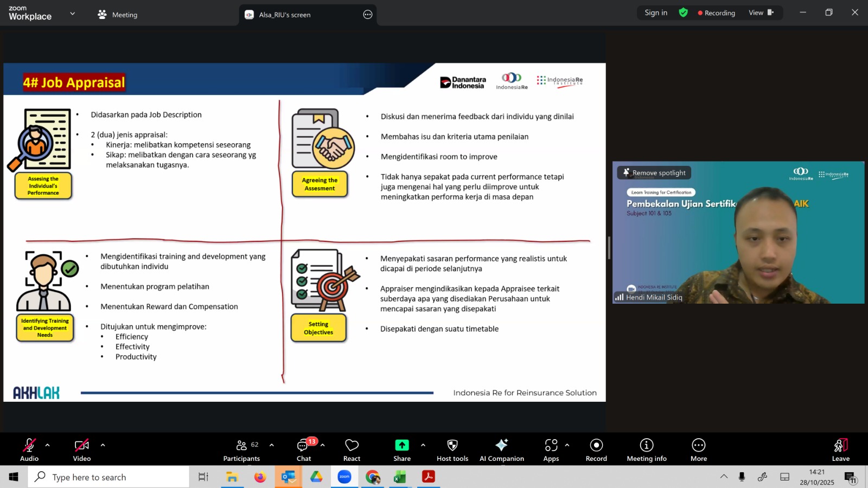Image resolution: width=868 pixels, height=488 pixels.
Task: Turn on camera with Video button
Action: [82, 450]
